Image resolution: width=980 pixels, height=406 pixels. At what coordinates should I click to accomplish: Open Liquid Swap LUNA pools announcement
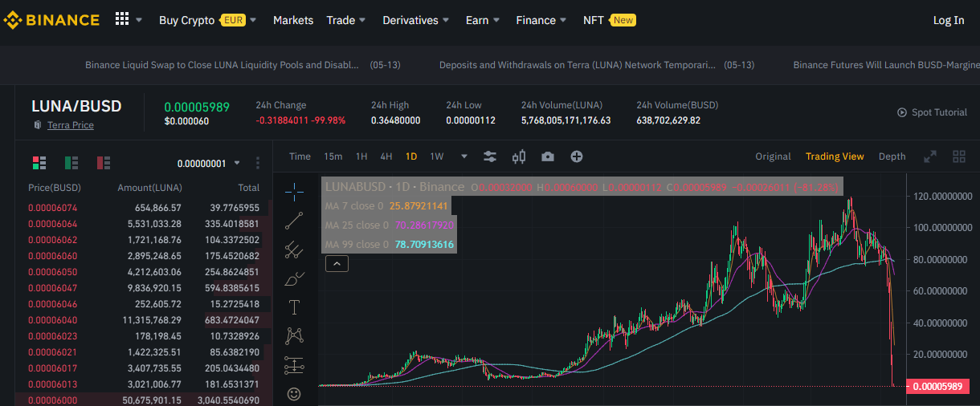tap(222, 65)
